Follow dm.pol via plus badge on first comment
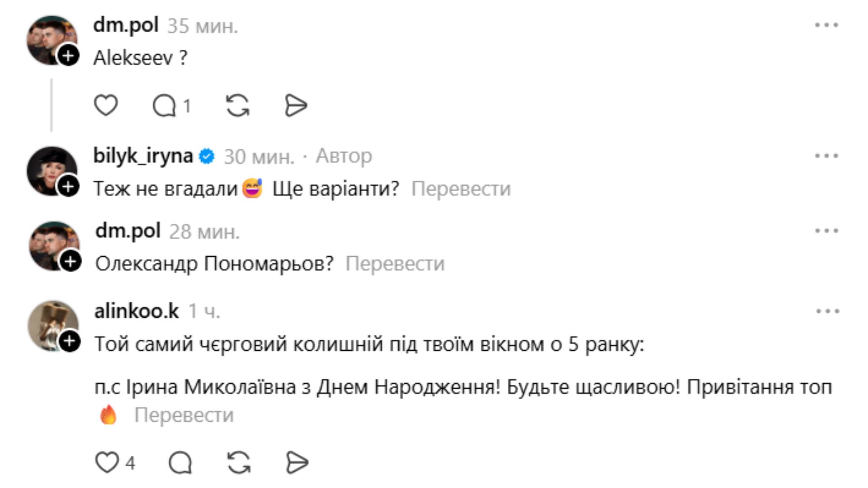 pyautogui.click(x=68, y=56)
